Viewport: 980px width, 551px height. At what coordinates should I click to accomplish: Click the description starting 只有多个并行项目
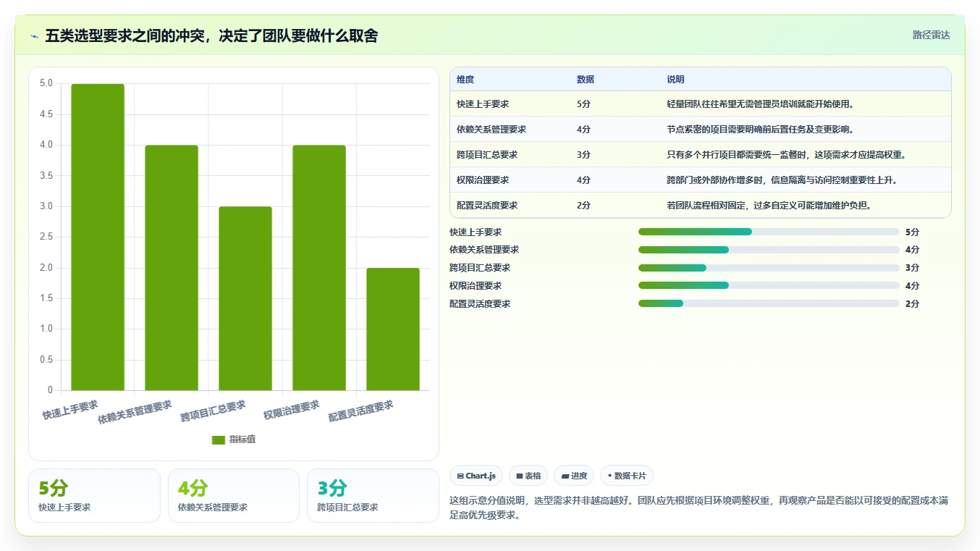(x=787, y=155)
